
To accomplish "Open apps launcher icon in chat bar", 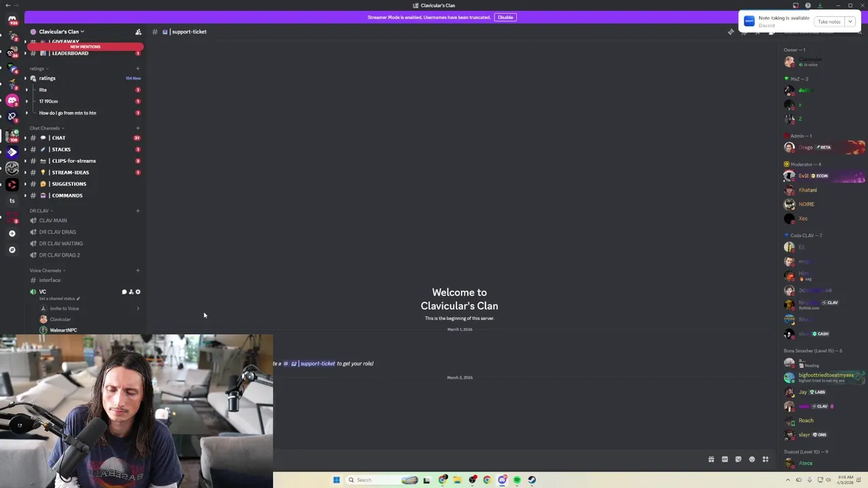I will point(766,460).
